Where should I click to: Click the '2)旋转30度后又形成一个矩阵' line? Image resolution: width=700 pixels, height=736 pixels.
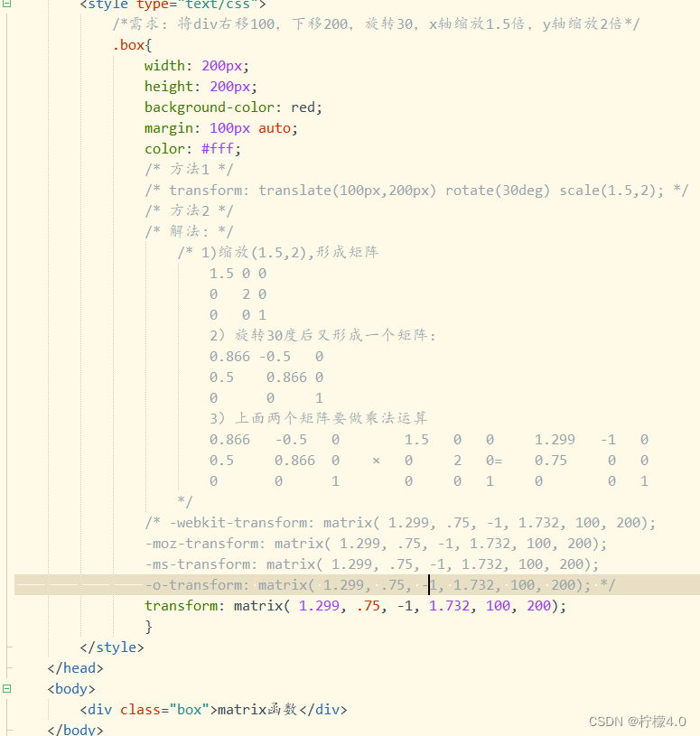click(322, 335)
